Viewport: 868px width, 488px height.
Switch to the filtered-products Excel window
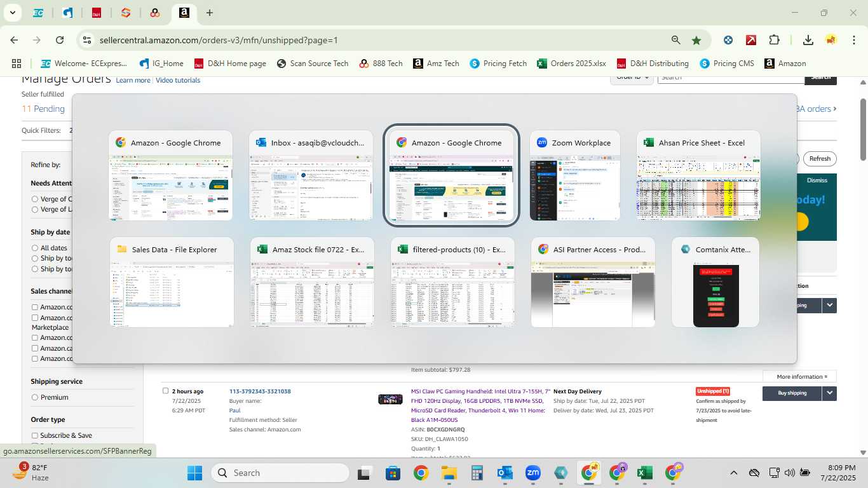pos(452,282)
